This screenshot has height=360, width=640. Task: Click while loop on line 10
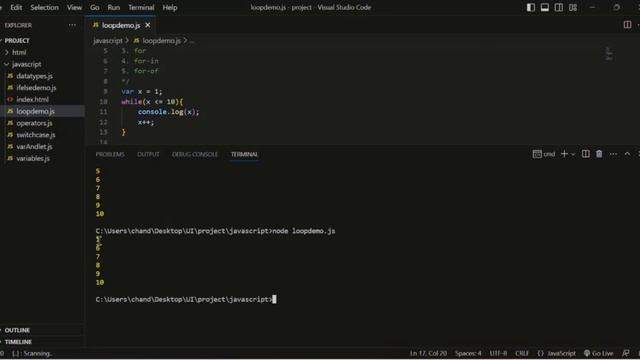(x=152, y=102)
